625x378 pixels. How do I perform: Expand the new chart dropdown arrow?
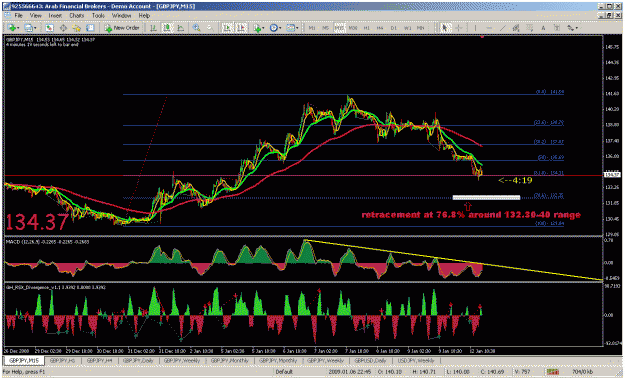click(18, 28)
